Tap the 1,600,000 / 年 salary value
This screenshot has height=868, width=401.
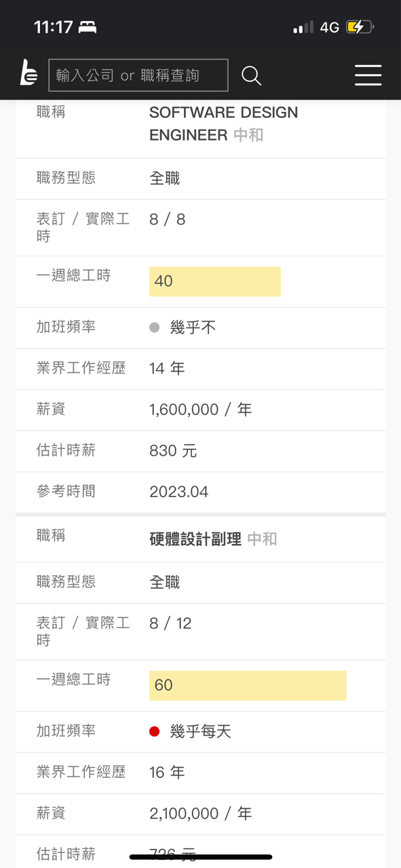(x=201, y=410)
